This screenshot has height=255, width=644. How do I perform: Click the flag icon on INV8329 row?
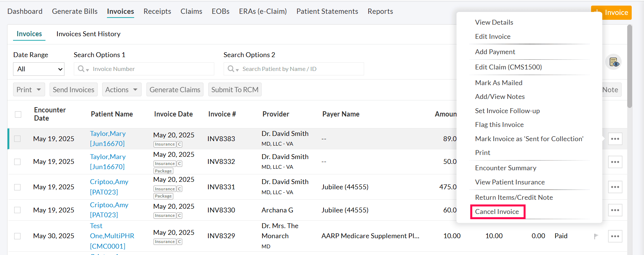(596, 236)
